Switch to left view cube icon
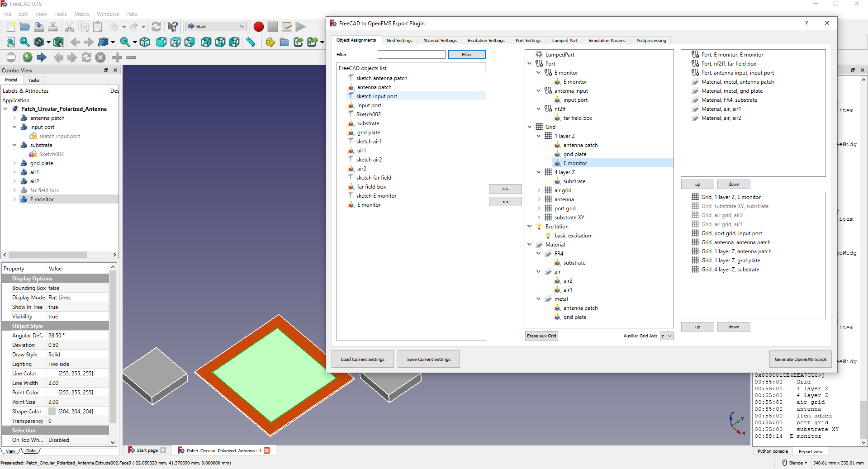868x469 pixels. click(234, 43)
